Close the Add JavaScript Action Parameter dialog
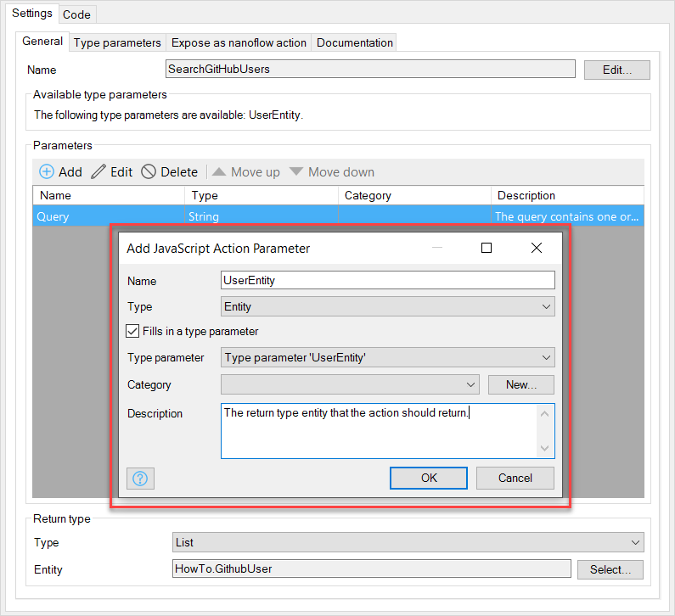This screenshot has height=616, width=675. 536,248
